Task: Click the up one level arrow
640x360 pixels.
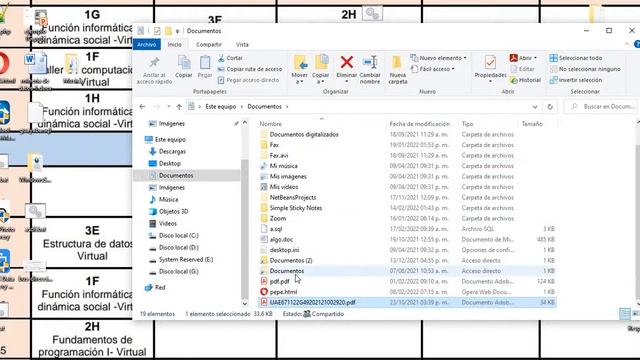Action: (x=179, y=107)
